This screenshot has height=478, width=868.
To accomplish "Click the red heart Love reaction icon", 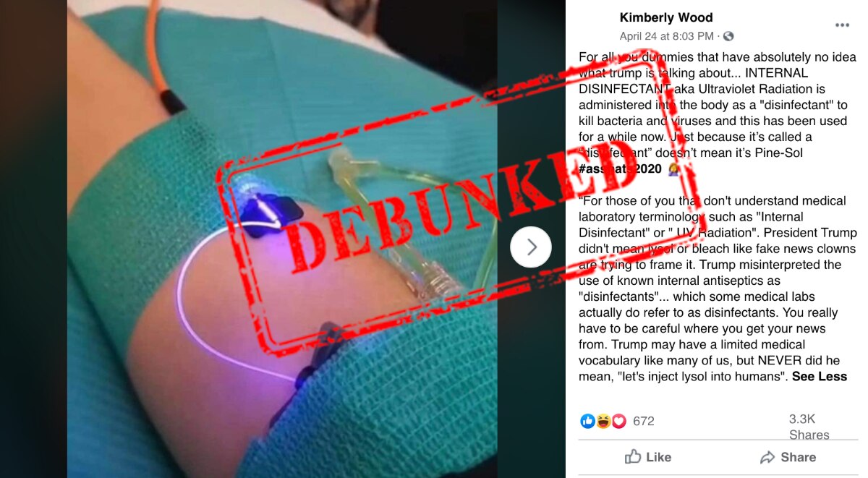I will point(618,421).
